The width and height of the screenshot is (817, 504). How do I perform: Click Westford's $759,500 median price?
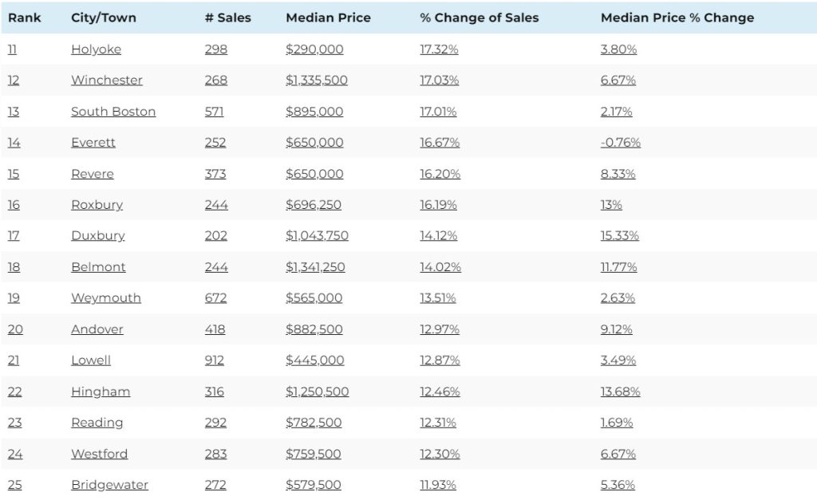coord(313,454)
